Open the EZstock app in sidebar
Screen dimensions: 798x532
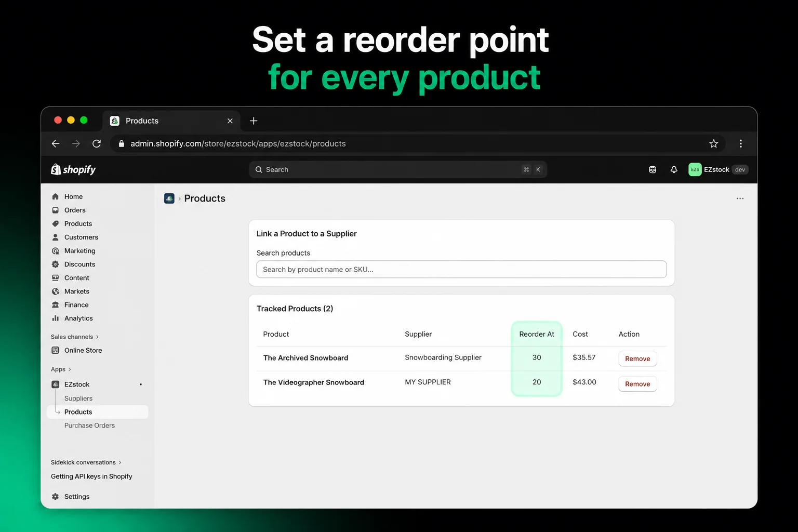pyautogui.click(x=77, y=384)
